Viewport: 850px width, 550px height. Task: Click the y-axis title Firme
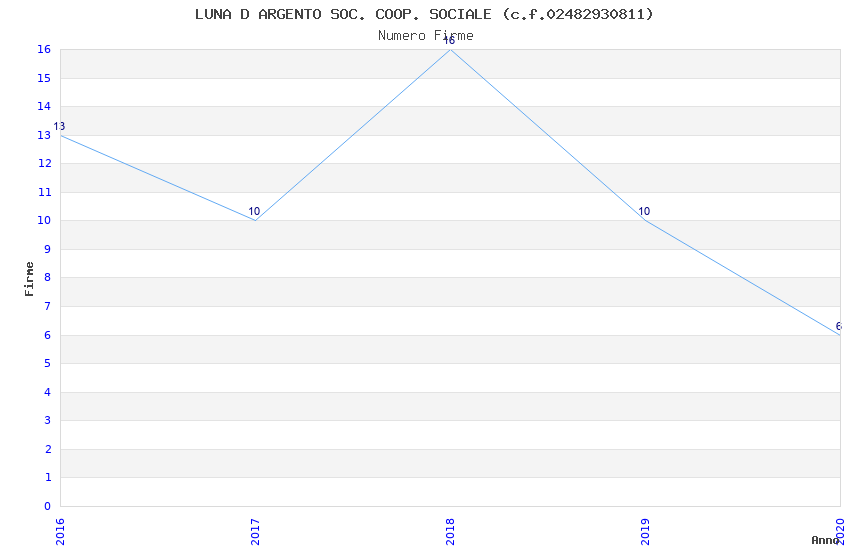[29, 279]
